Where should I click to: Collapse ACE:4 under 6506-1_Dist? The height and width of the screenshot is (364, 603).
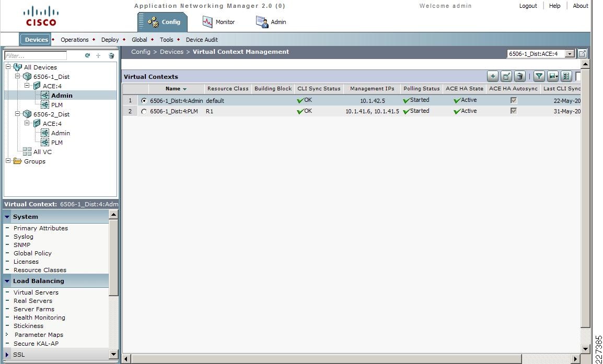click(x=27, y=85)
